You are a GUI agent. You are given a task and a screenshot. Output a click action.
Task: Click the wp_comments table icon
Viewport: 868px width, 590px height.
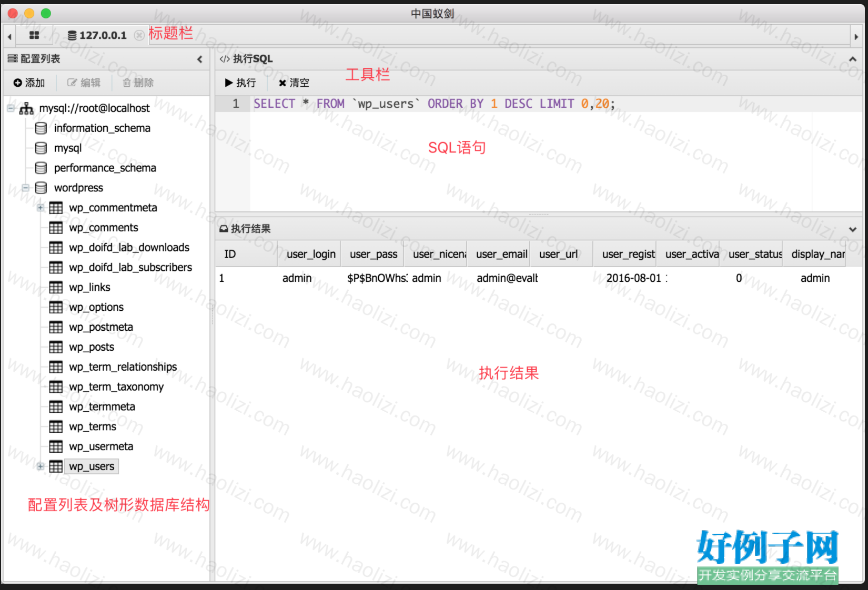[x=56, y=228]
